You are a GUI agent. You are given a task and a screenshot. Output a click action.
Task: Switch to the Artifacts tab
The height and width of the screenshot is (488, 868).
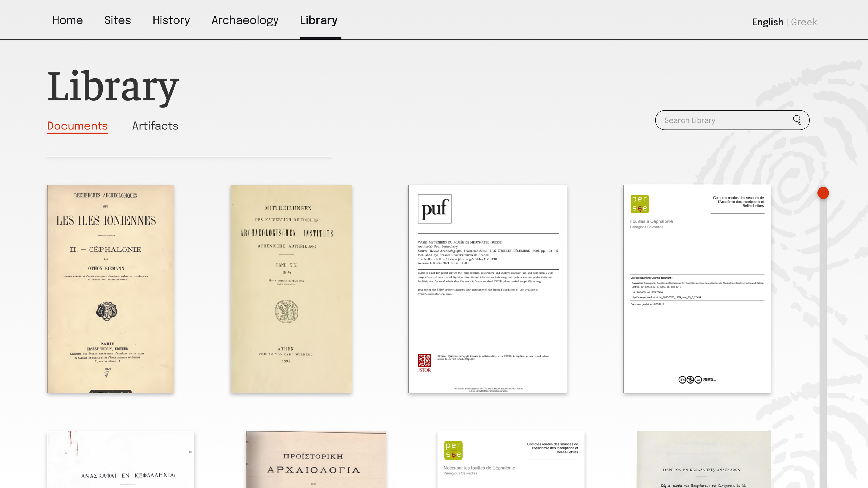[155, 126]
